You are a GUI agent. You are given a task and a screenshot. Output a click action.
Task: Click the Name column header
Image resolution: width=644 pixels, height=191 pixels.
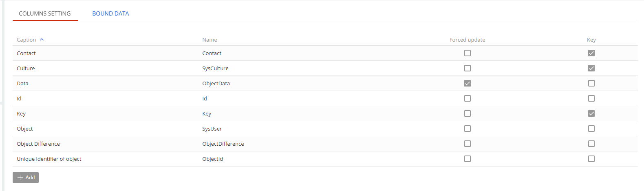[210, 40]
